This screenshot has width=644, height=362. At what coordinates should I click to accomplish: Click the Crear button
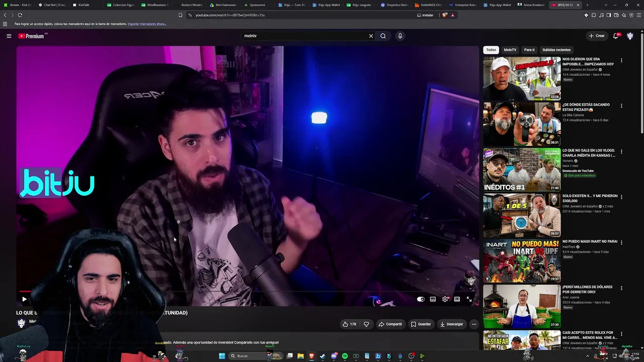tap(597, 36)
